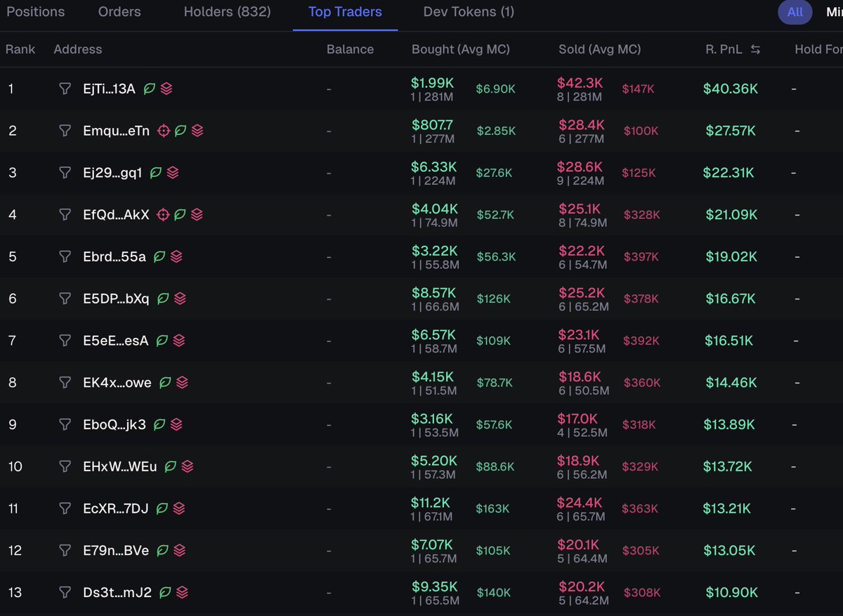Screen dimensions: 843x616
Task: Click the $40.36K realized PnL value
Action: pos(731,89)
